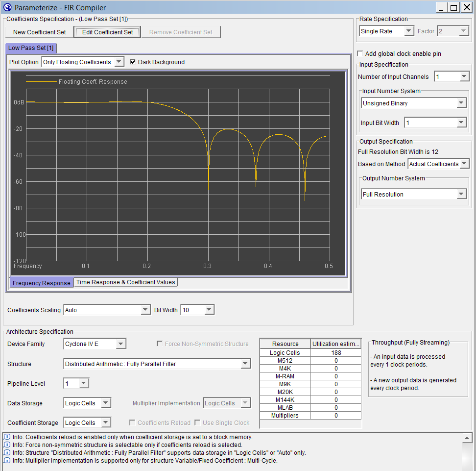
Task: Open the Based on Method Actual Coefficients dropdown
Action: click(464, 164)
